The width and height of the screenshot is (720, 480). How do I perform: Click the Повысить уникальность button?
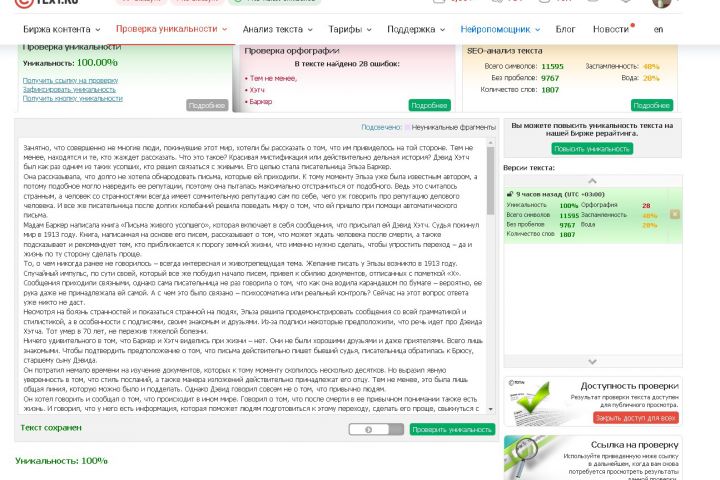pyautogui.click(x=592, y=149)
